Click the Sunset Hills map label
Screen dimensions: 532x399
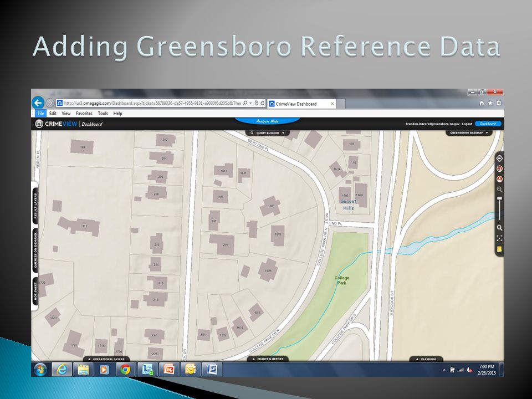tap(349, 204)
